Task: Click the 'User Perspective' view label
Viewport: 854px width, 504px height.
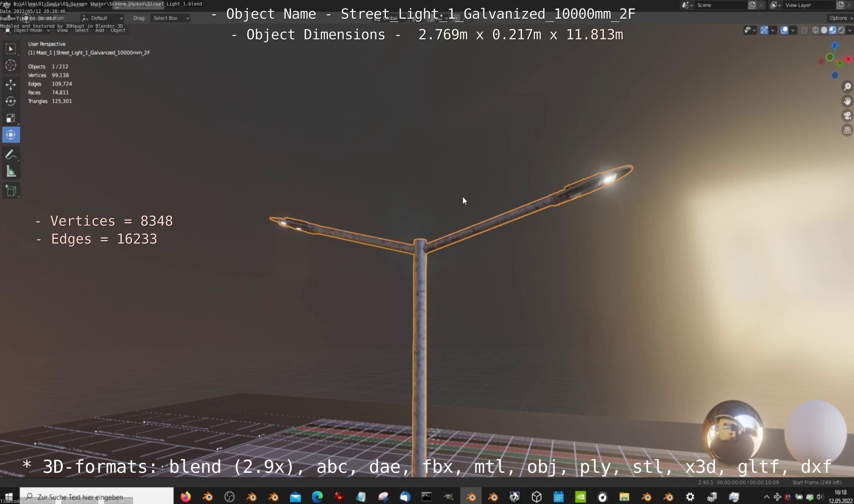Action: pyautogui.click(x=47, y=44)
